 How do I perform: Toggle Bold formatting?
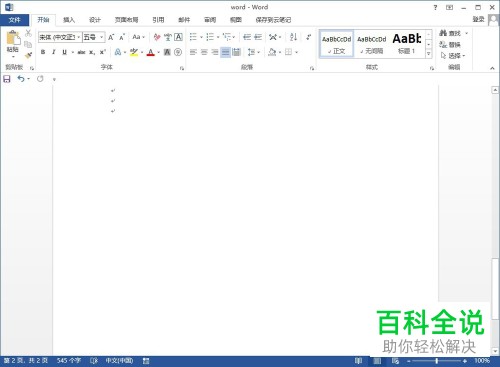[x=43, y=52]
